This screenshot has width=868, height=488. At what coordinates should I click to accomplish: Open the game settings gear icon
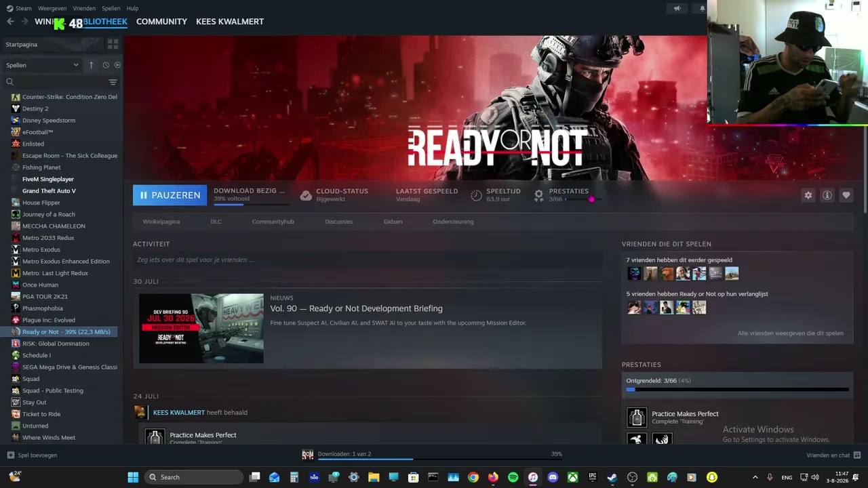(x=808, y=195)
